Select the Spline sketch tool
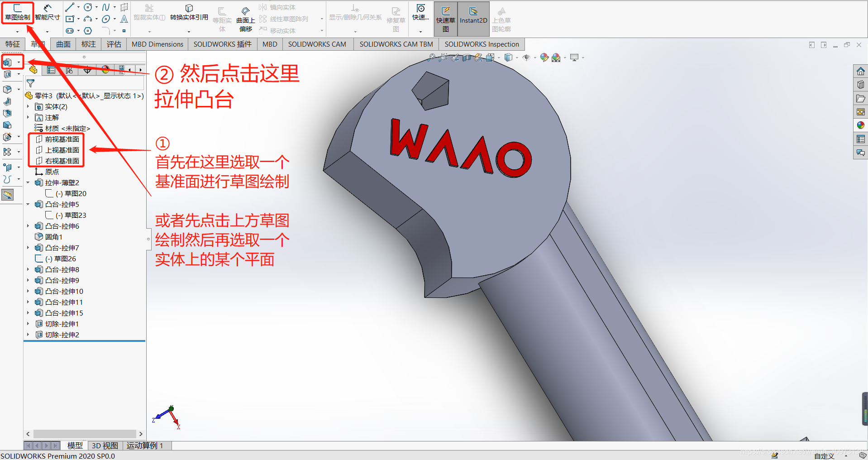This screenshot has height=460, width=868. [106, 7]
